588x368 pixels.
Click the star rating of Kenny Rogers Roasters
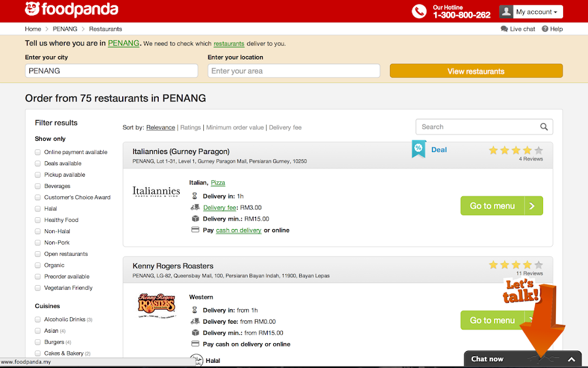(515, 265)
